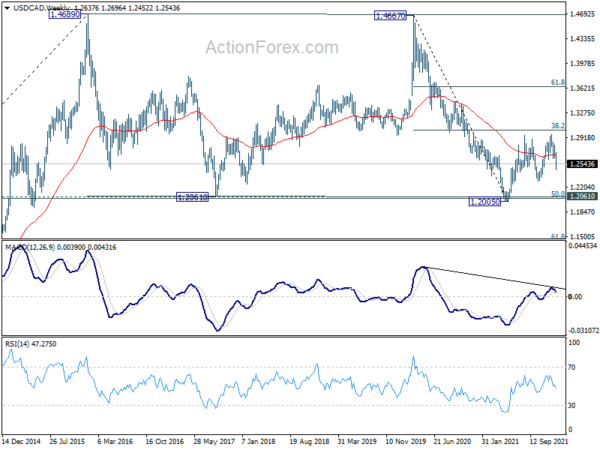The image size is (600, 450).
Task: Click the 1.32750 price axis value
Action: [582, 113]
